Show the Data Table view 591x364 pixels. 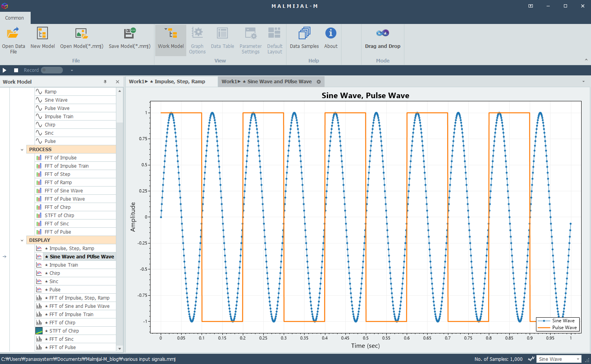click(x=222, y=38)
